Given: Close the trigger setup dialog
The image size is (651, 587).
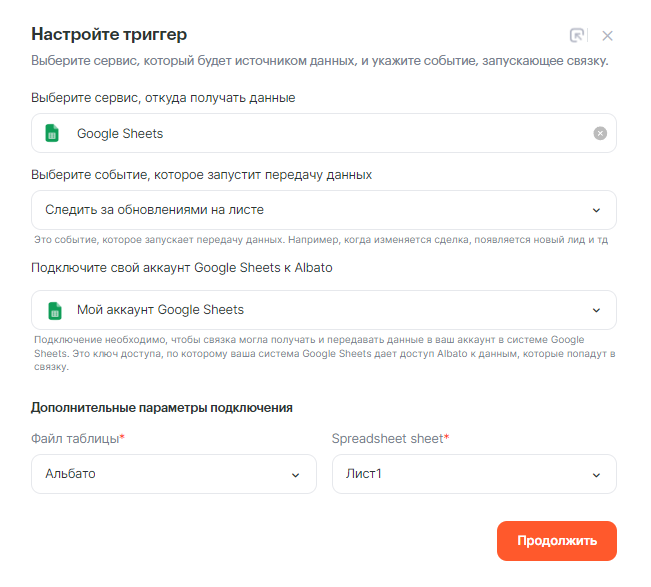Looking at the screenshot, I should coord(607,35).
